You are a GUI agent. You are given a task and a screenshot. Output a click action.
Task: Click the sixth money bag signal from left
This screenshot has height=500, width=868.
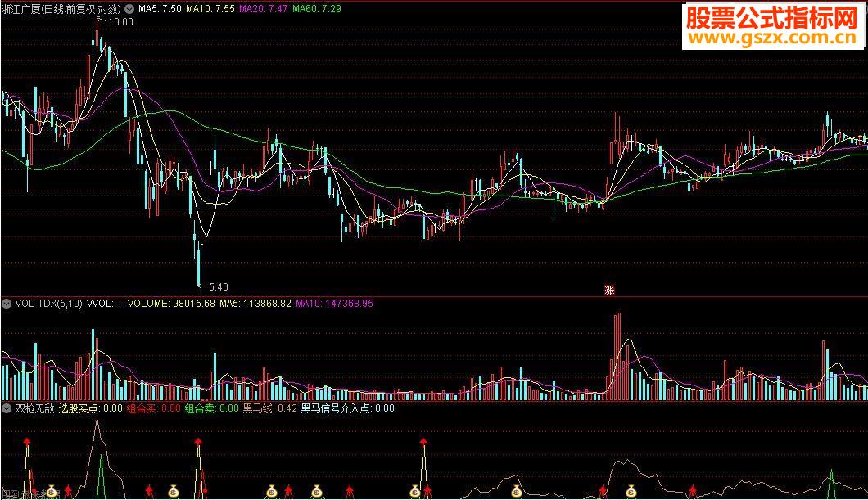[x=517, y=491]
